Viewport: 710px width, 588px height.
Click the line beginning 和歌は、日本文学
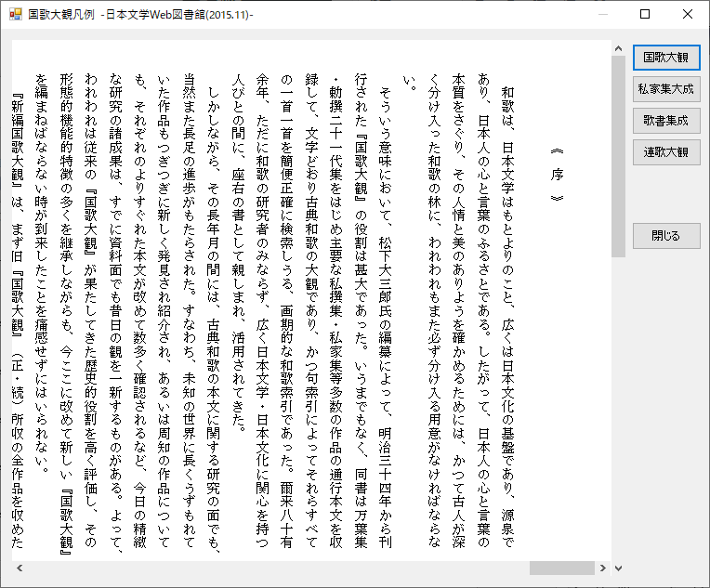(x=508, y=317)
